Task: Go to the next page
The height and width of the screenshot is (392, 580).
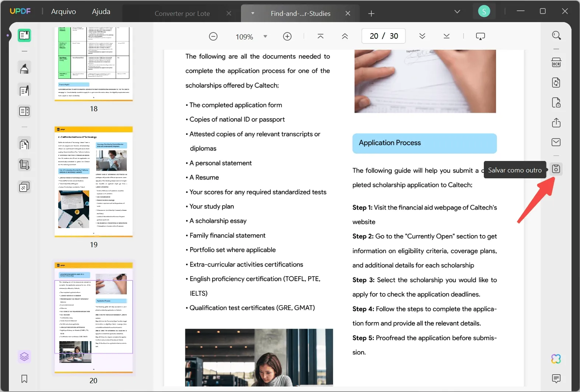Action: click(422, 36)
